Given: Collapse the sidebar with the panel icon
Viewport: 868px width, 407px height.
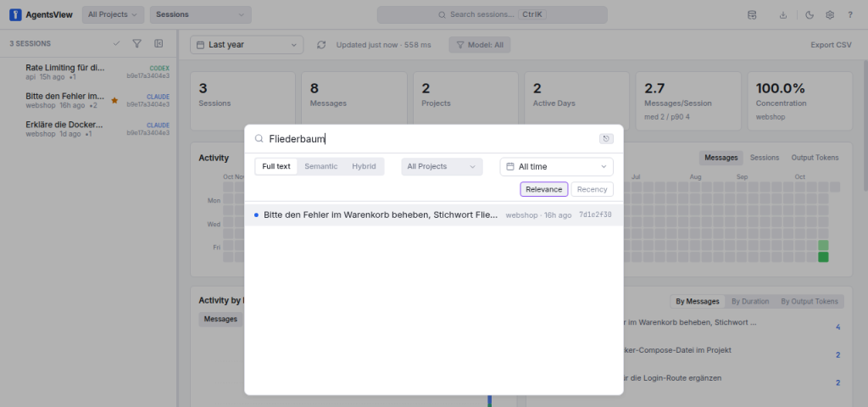Looking at the screenshot, I should 159,43.
